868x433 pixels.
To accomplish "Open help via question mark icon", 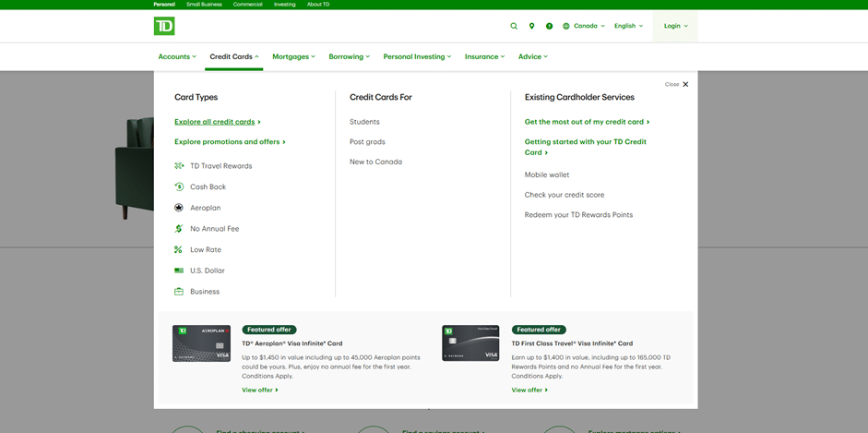I will pos(549,26).
